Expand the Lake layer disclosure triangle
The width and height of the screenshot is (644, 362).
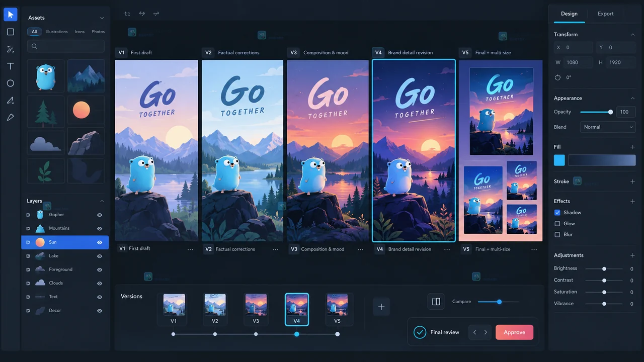[x=28, y=256]
